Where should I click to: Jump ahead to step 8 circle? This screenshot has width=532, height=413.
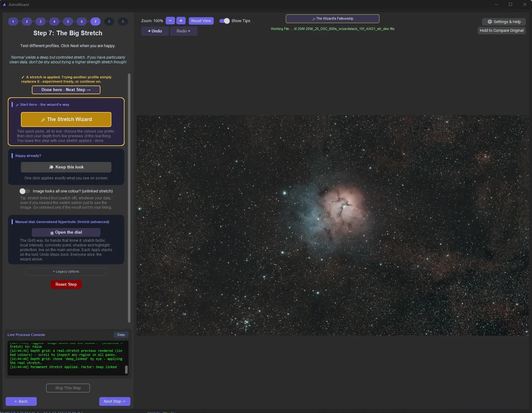[x=109, y=22]
